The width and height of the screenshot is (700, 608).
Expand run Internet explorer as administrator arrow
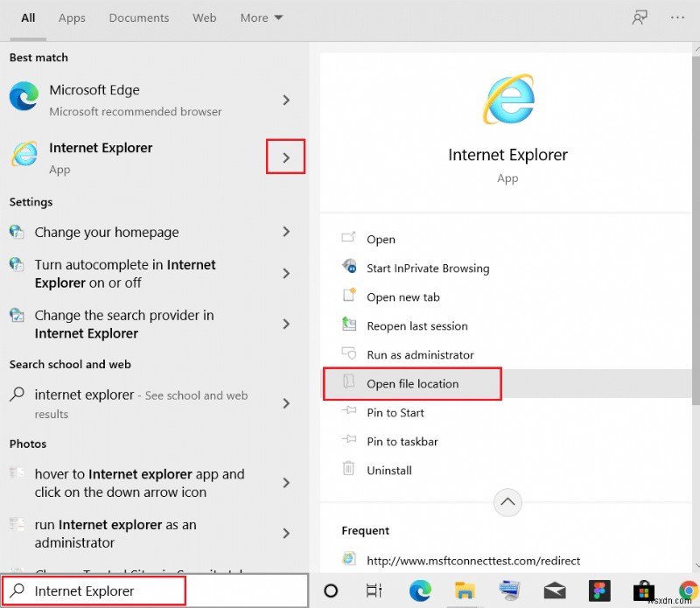pyautogui.click(x=287, y=533)
